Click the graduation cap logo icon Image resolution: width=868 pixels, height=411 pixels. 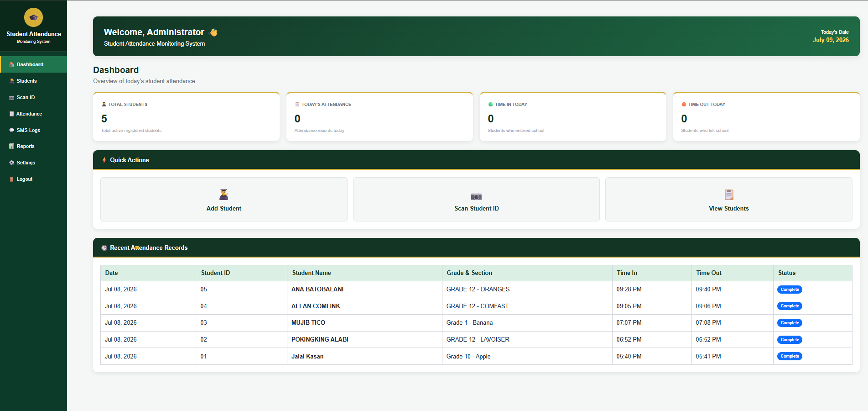tap(33, 17)
